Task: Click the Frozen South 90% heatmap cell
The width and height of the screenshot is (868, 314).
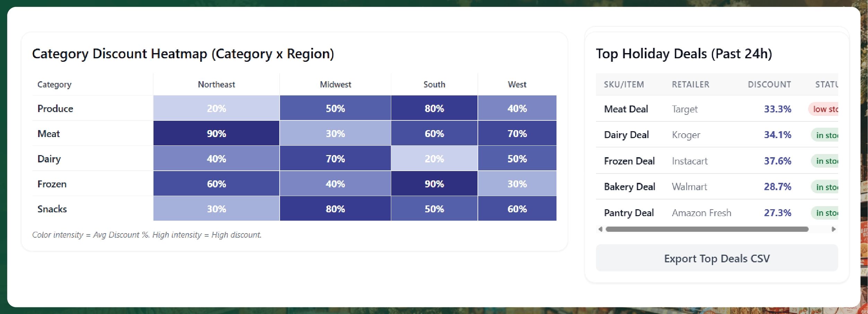Action: (x=434, y=184)
